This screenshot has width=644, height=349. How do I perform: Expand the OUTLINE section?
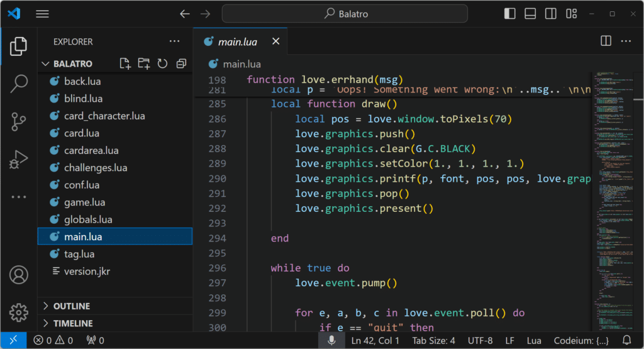(x=72, y=306)
